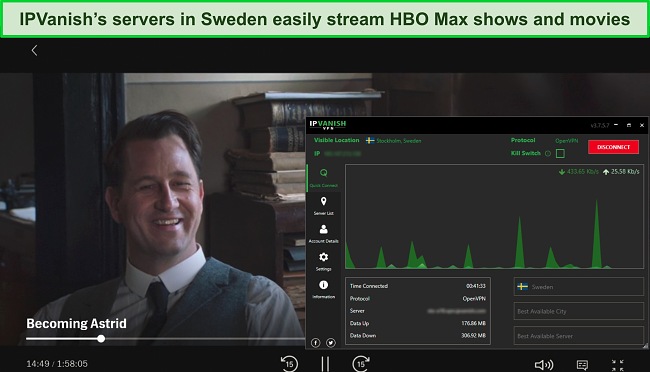Open Best Available Server dropdown

(x=578, y=336)
